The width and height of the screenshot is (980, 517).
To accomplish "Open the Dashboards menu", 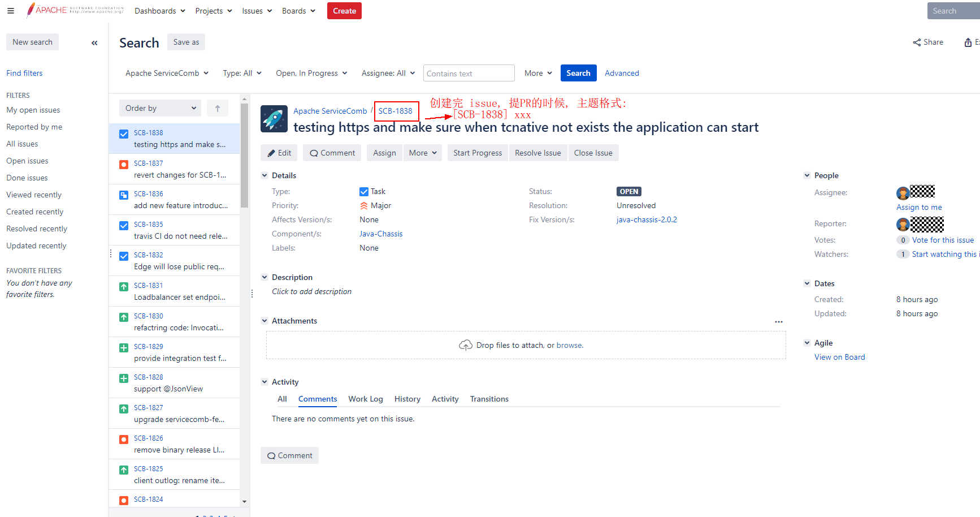I will 159,11.
